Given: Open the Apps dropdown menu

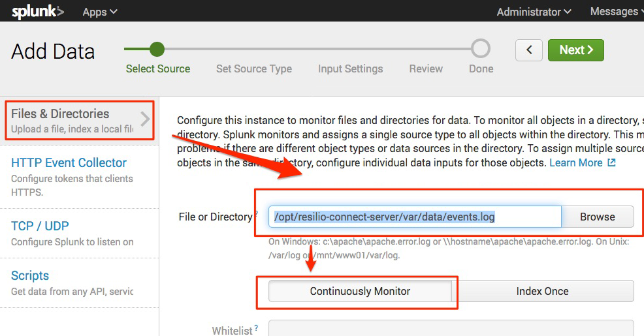Looking at the screenshot, I should 100,12.
